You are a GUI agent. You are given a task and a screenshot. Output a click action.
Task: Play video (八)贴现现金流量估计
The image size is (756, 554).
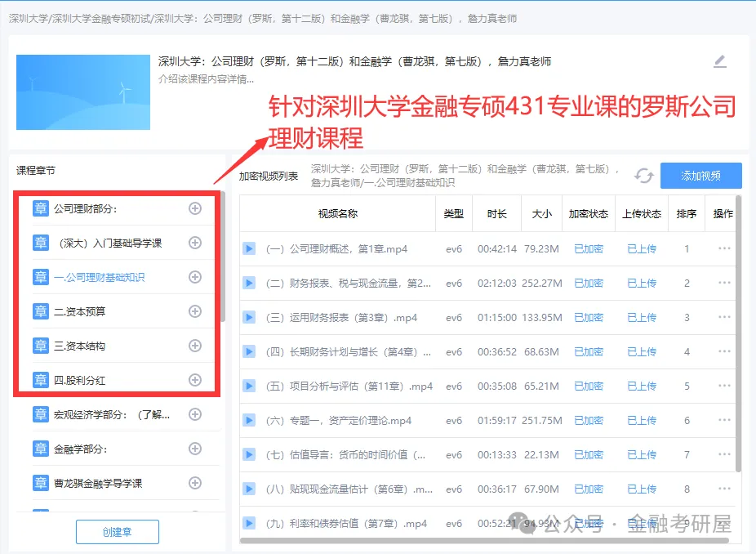(x=249, y=489)
